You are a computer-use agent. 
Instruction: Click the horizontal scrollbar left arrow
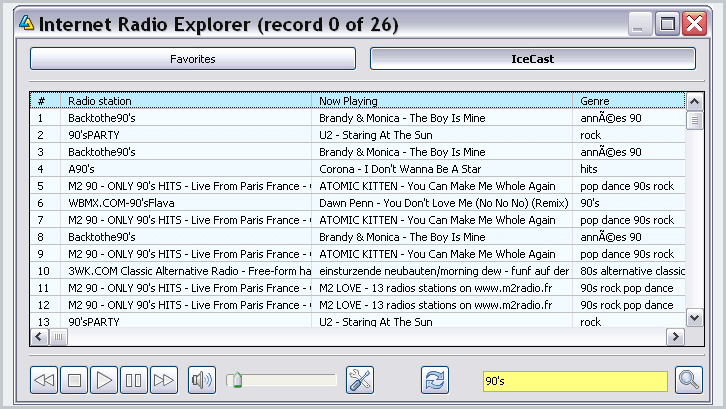[x=39, y=337]
